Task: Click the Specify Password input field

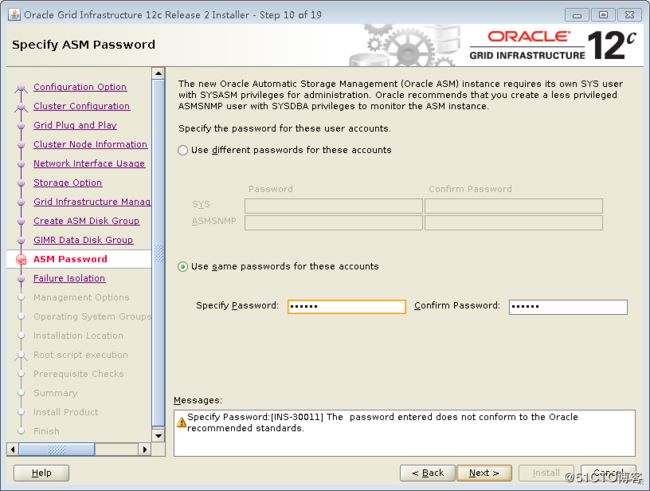Action: [x=347, y=307]
